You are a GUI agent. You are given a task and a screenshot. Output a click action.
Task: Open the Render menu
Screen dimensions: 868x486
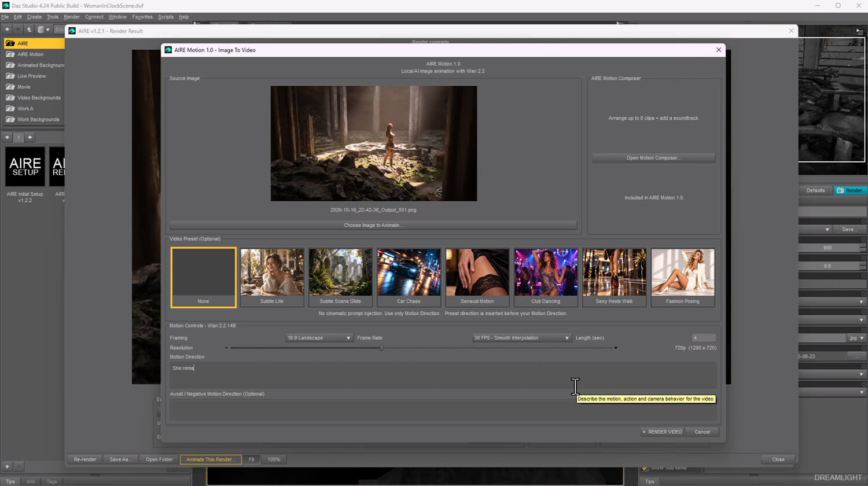point(72,17)
